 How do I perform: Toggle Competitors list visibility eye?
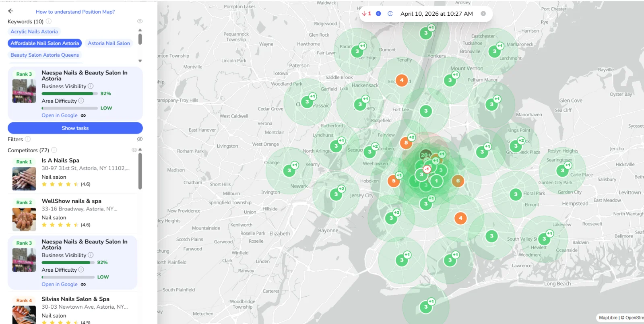pos(134,150)
